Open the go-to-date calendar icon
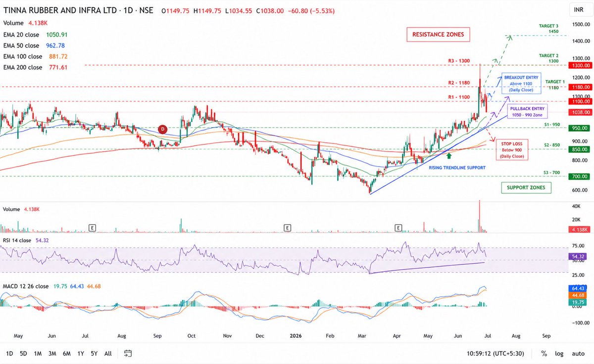The width and height of the screenshot is (594, 364). [x=128, y=353]
